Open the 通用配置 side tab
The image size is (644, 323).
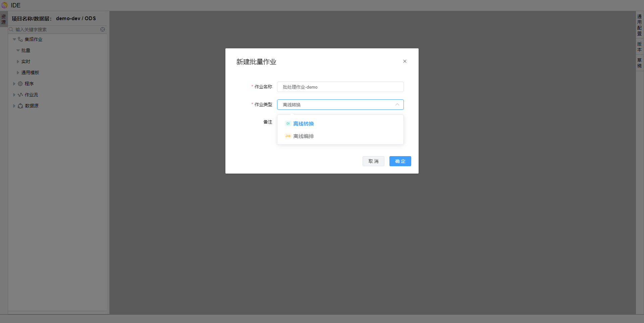(639, 25)
